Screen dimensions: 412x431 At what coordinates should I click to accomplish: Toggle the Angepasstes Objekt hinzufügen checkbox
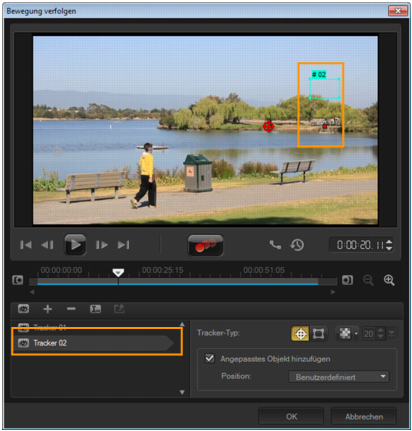point(210,359)
